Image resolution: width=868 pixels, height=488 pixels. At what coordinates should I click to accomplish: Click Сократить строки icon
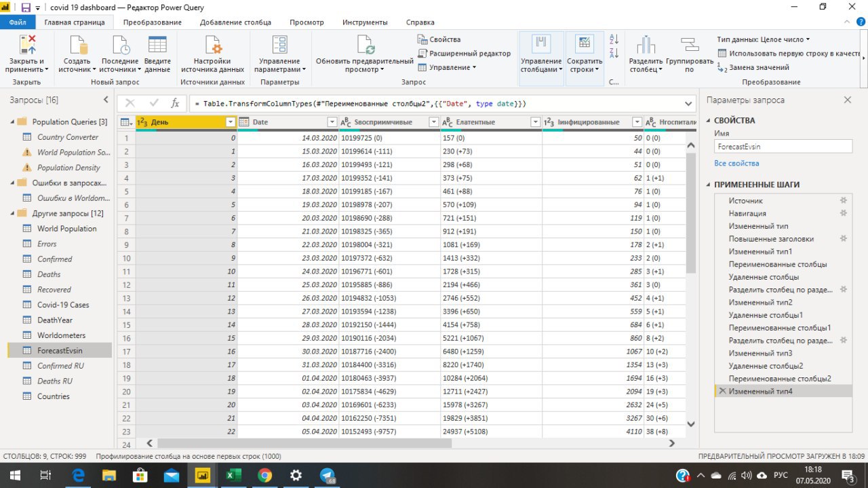pos(585,43)
